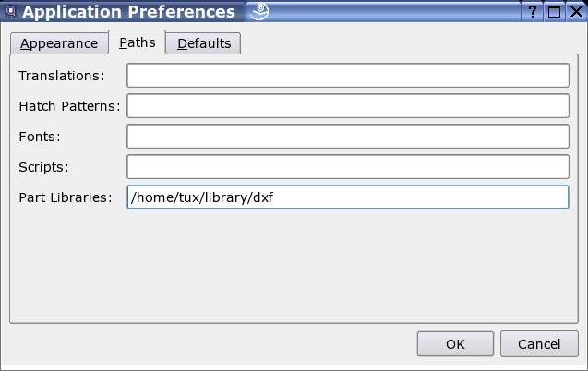Maximize the Application Preferences window
Image resolution: width=588 pixels, height=371 pixels.
[x=554, y=12]
